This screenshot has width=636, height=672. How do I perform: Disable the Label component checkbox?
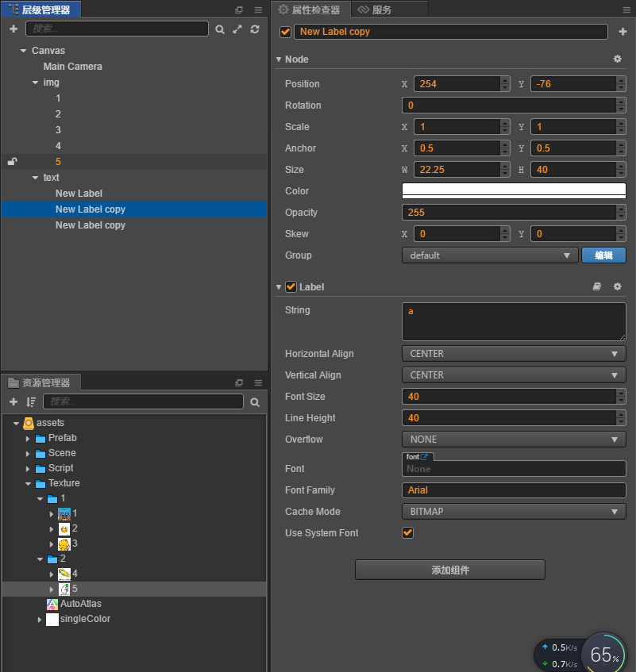(x=291, y=286)
